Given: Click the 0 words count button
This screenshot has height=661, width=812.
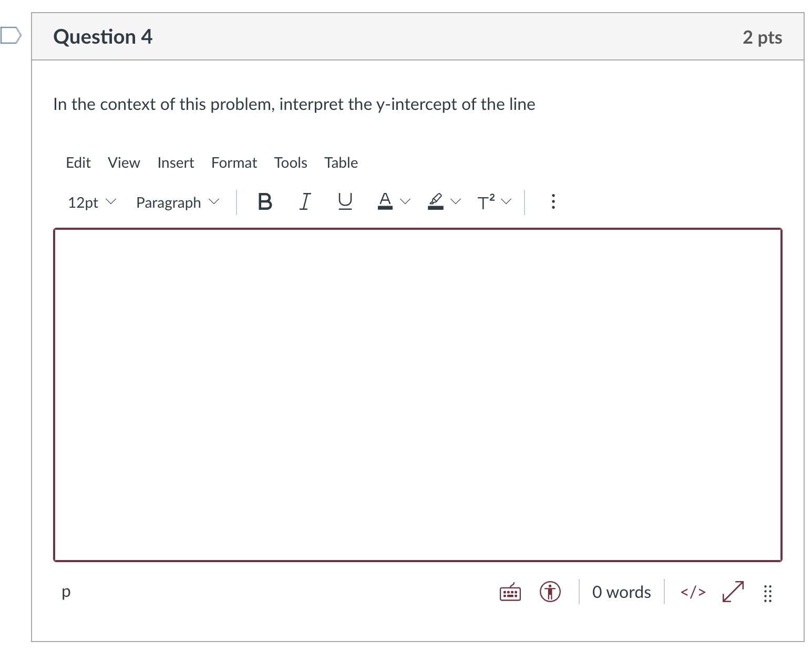Looking at the screenshot, I should point(621,593).
